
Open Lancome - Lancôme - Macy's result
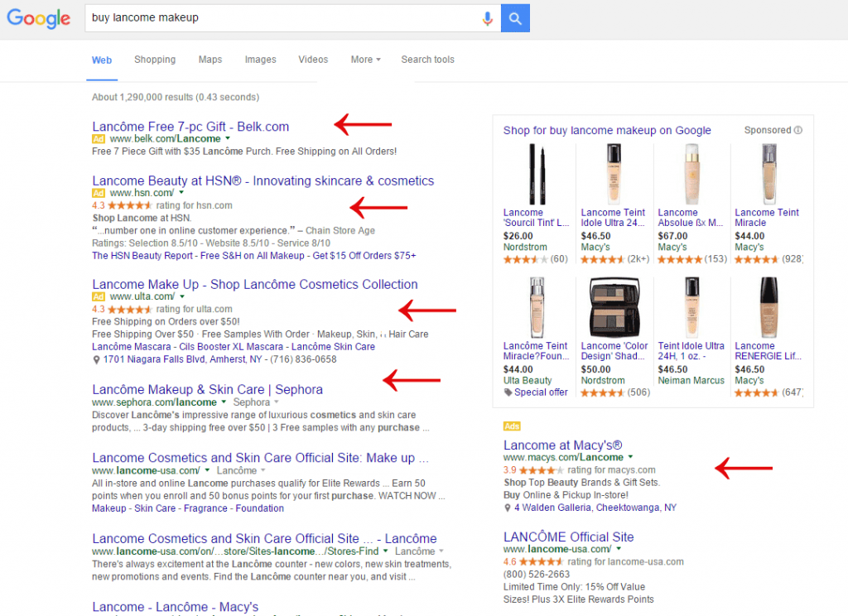pos(176,607)
